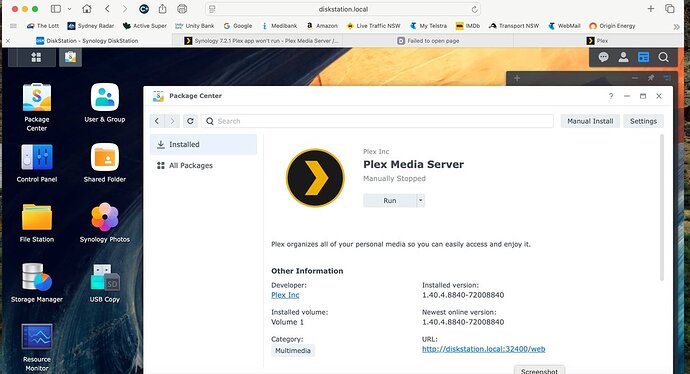The height and width of the screenshot is (374, 690).
Task: Click Manual Install button
Action: point(590,121)
